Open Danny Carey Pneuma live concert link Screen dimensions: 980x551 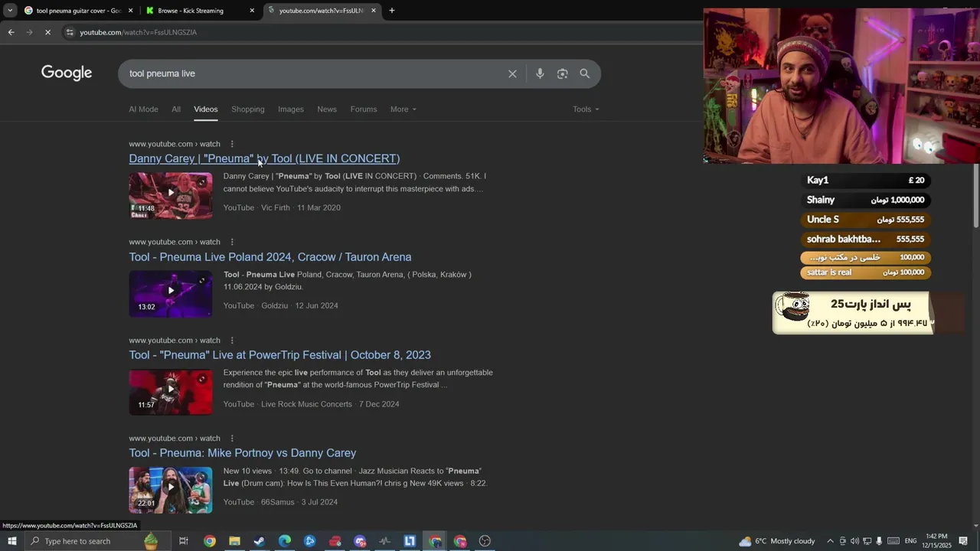pyautogui.click(x=264, y=158)
